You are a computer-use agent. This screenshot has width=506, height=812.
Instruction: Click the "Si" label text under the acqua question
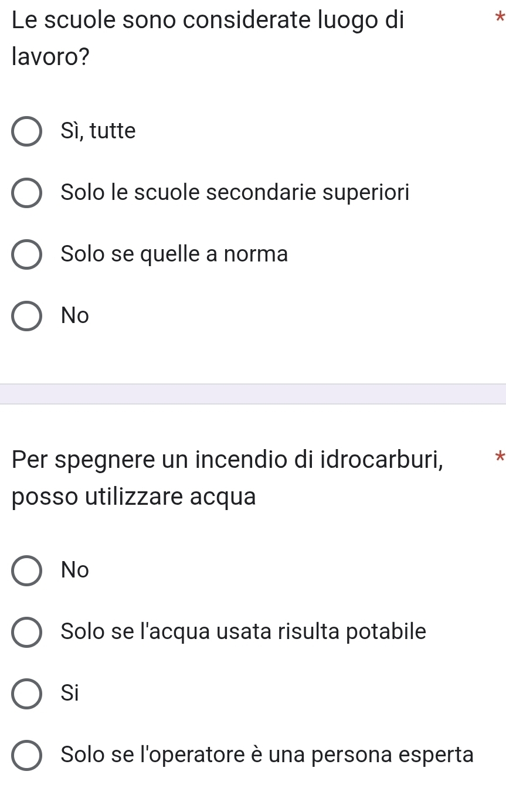[70, 694]
